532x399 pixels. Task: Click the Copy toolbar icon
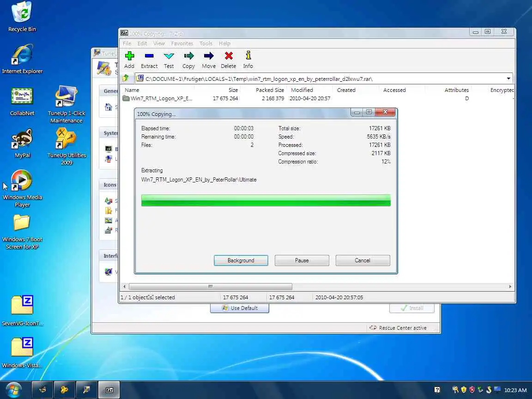tap(188, 60)
